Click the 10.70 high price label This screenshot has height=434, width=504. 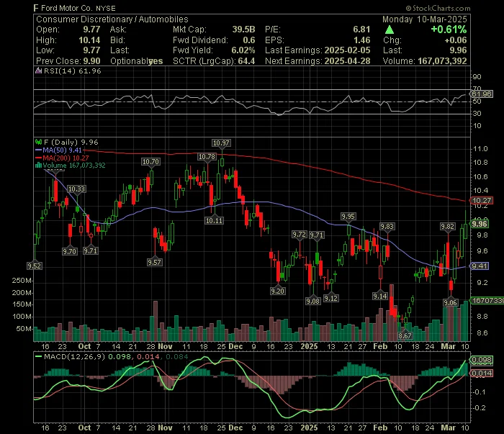(x=150, y=162)
